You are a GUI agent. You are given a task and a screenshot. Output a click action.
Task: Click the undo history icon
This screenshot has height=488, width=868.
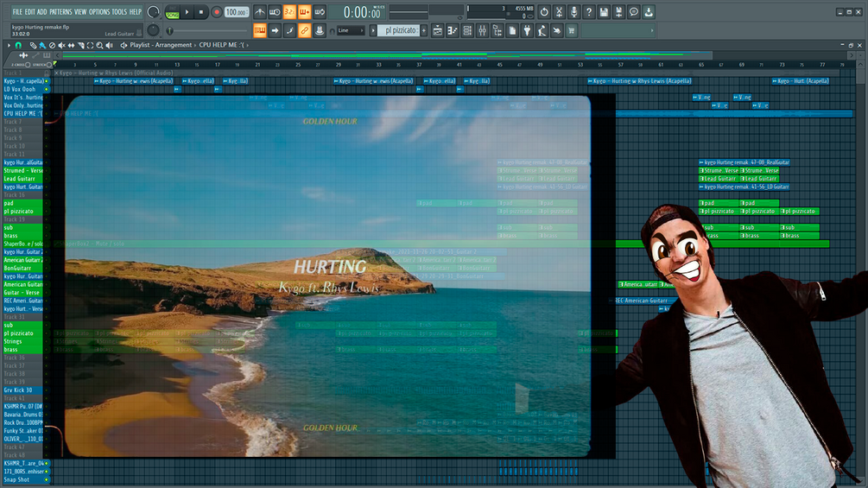(x=544, y=11)
